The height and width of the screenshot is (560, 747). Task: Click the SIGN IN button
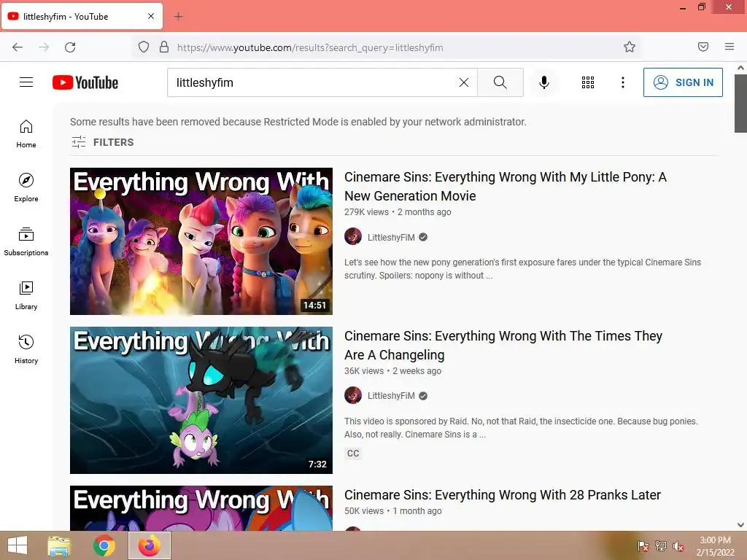pyautogui.click(x=683, y=82)
